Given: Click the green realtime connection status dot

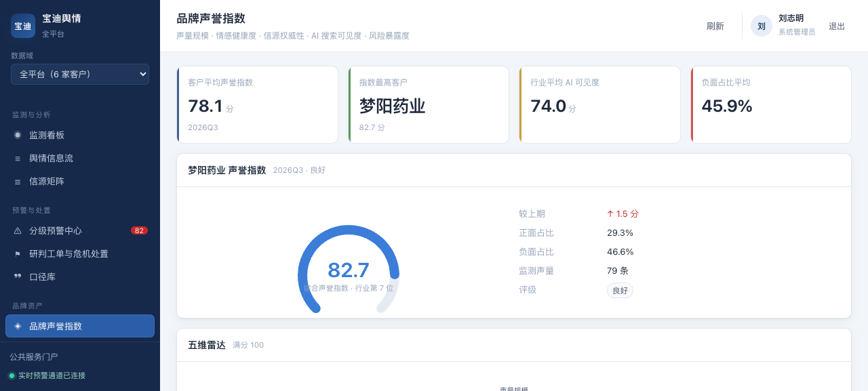Looking at the screenshot, I should tap(12, 375).
